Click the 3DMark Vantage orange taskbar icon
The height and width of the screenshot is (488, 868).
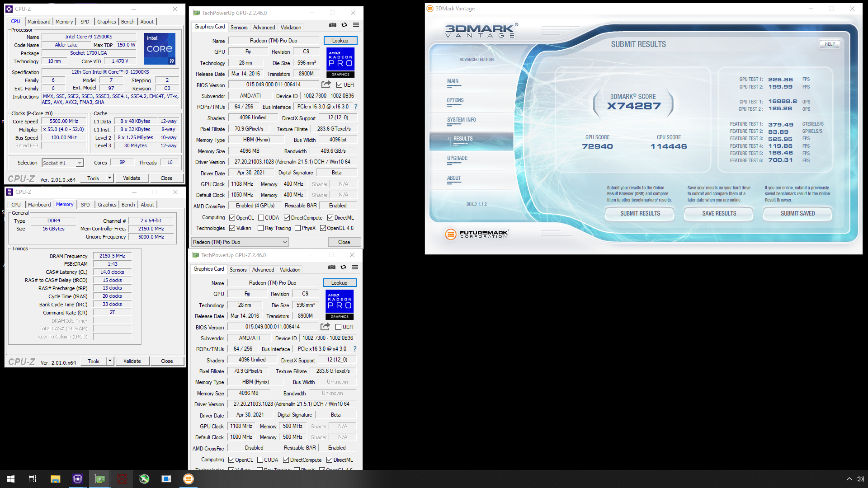pos(188,479)
